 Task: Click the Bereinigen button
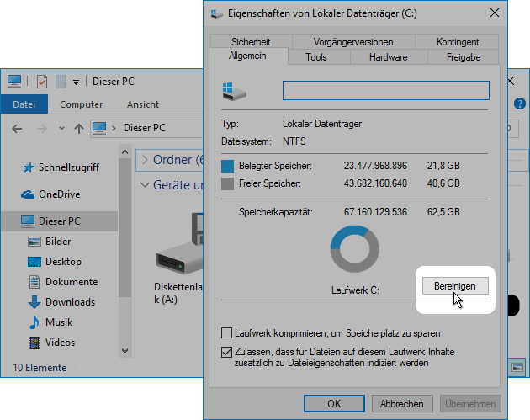[x=454, y=286]
